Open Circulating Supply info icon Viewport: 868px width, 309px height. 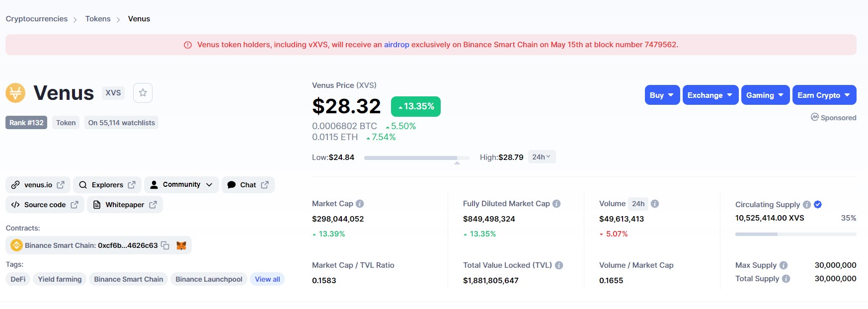807,205
